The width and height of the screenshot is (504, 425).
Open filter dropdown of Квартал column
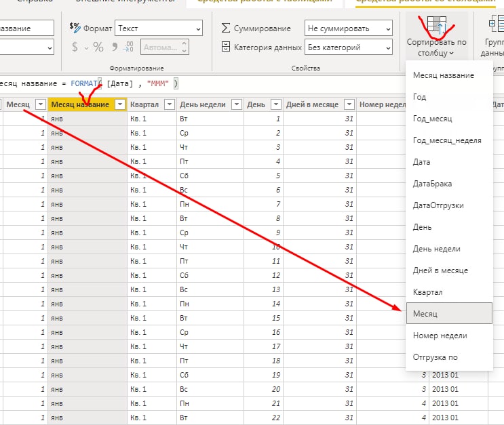[x=170, y=104]
